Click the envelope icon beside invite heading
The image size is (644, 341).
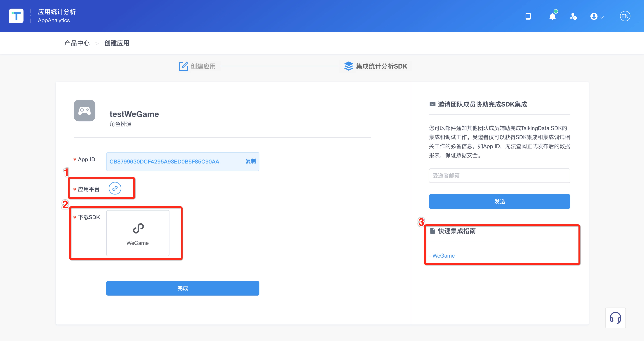[432, 104]
